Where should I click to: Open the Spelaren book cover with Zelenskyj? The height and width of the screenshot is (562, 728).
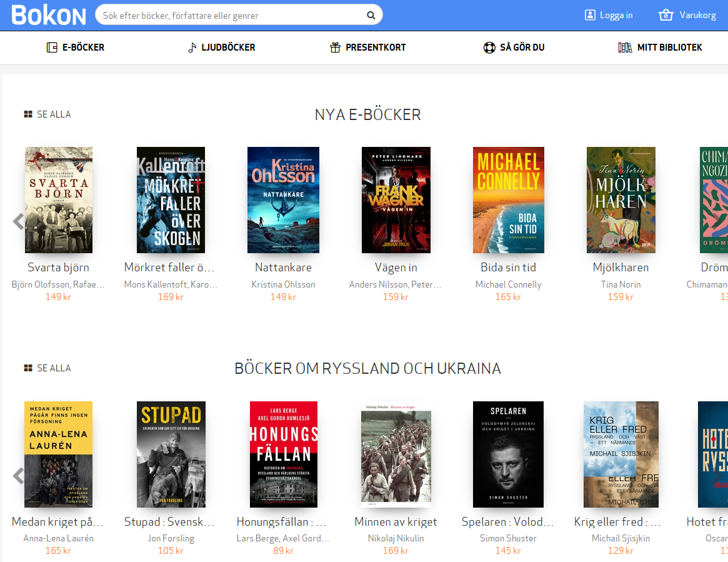[508, 454]
